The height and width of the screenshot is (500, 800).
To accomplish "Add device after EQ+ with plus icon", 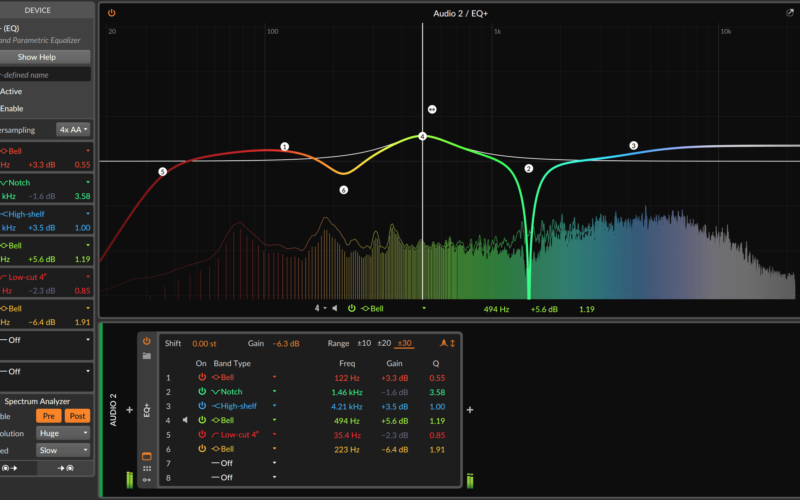I will (470, 410).
